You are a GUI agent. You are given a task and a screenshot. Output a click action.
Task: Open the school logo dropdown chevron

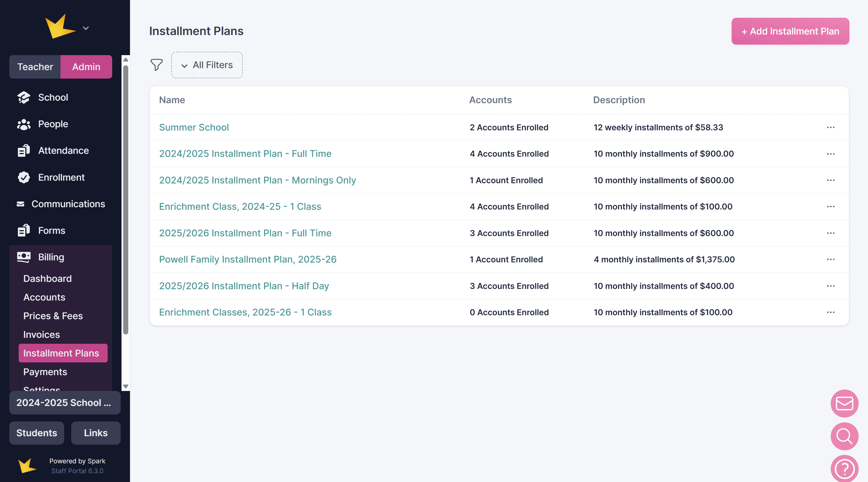(86, 28)
